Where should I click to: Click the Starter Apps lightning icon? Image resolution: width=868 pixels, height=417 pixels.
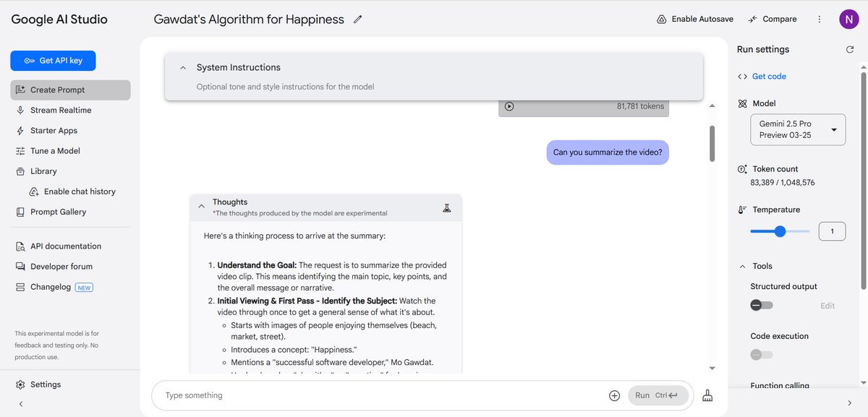[21, 131]
